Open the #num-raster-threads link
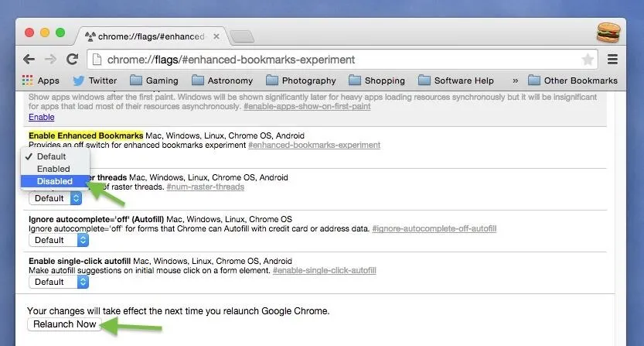Image resolution: width=644 pixels, height=346 pixels. coord(206,187)
